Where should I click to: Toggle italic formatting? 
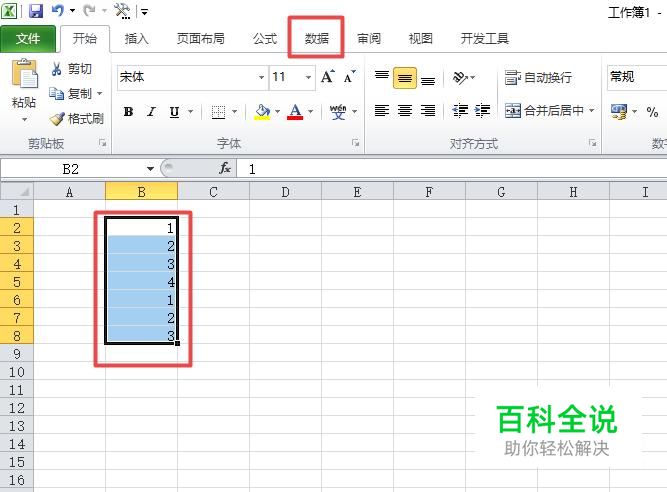151,112
